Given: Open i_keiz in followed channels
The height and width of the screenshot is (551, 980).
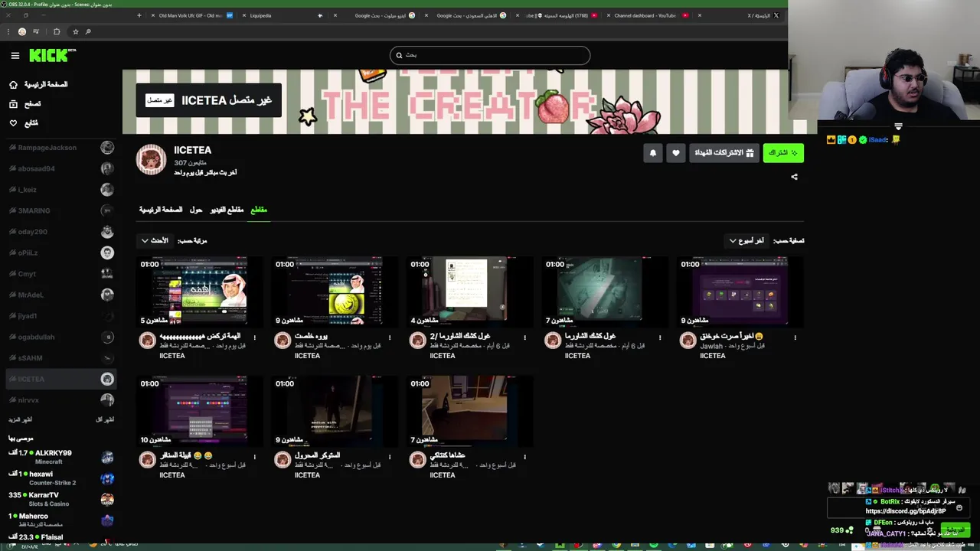Looking at the screenshot, I should (x=61, y=190).
